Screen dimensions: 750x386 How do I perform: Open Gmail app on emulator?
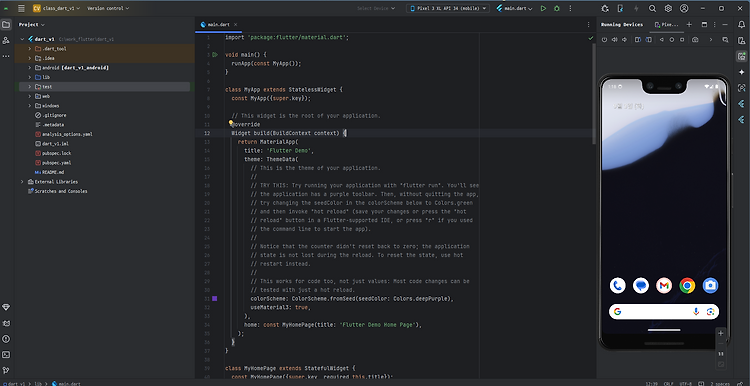tap(664, 286)
